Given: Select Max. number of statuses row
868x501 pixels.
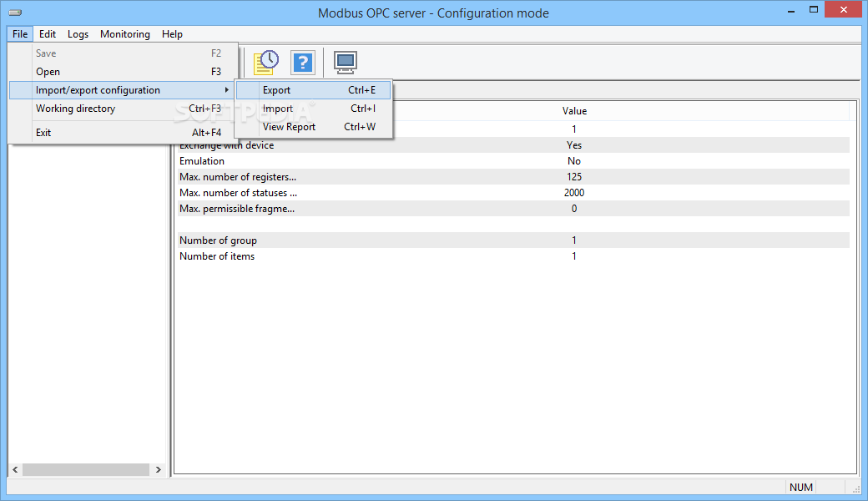Looking at the screenshot, I should click(x=512, y=193).
